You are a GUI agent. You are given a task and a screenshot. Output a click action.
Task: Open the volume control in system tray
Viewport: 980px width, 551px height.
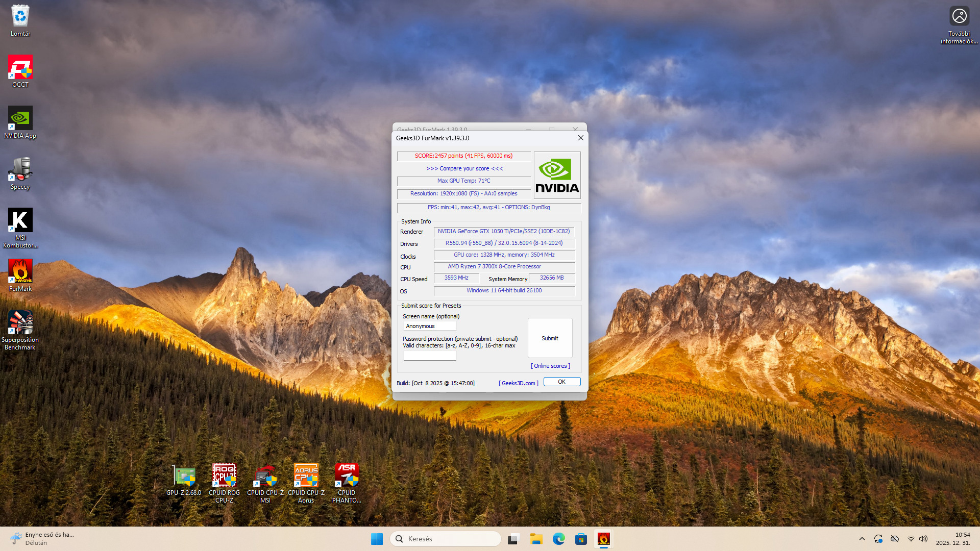coord(923,539)
